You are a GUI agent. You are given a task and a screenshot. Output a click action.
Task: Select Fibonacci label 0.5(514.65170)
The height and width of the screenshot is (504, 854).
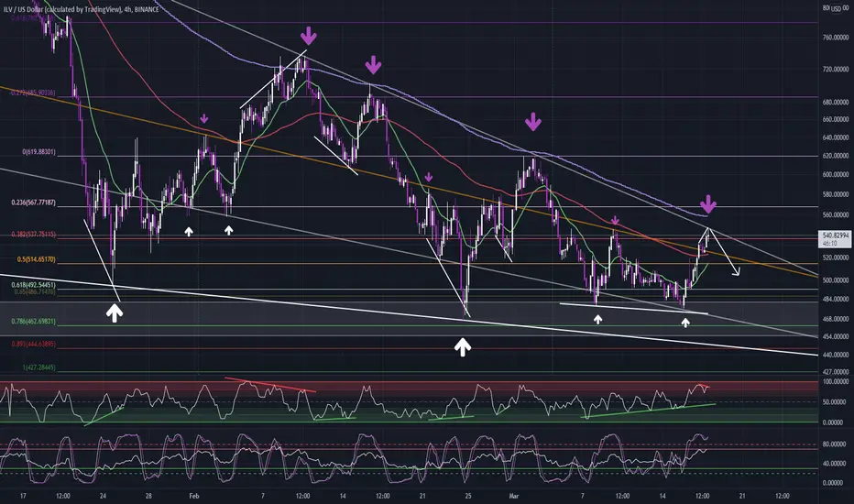(37, 260)
